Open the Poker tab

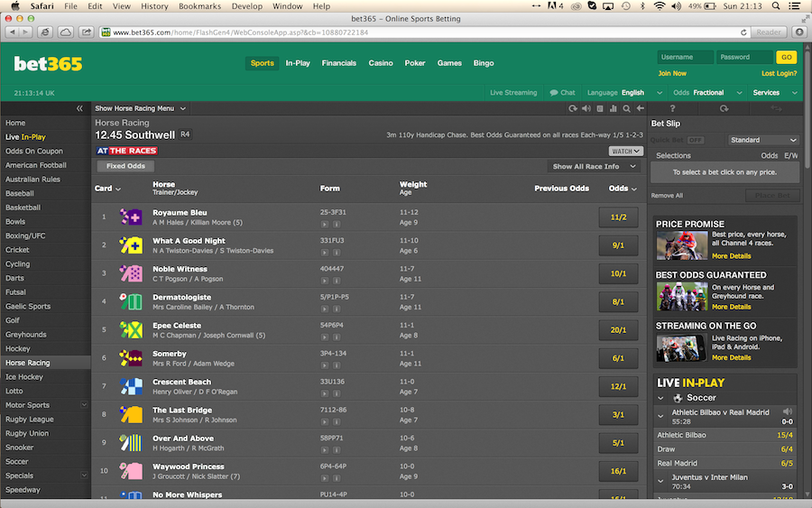[415, 63]
